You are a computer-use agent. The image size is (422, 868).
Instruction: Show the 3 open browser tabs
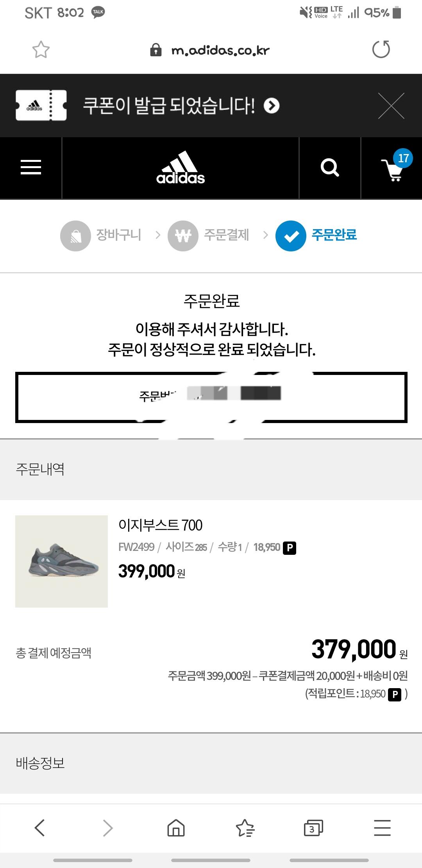(313, 827)
